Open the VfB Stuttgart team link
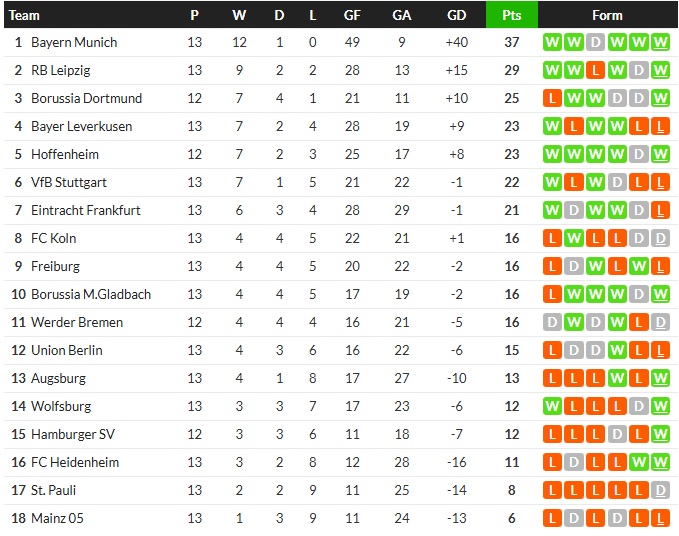 click(x=69, y=182)
